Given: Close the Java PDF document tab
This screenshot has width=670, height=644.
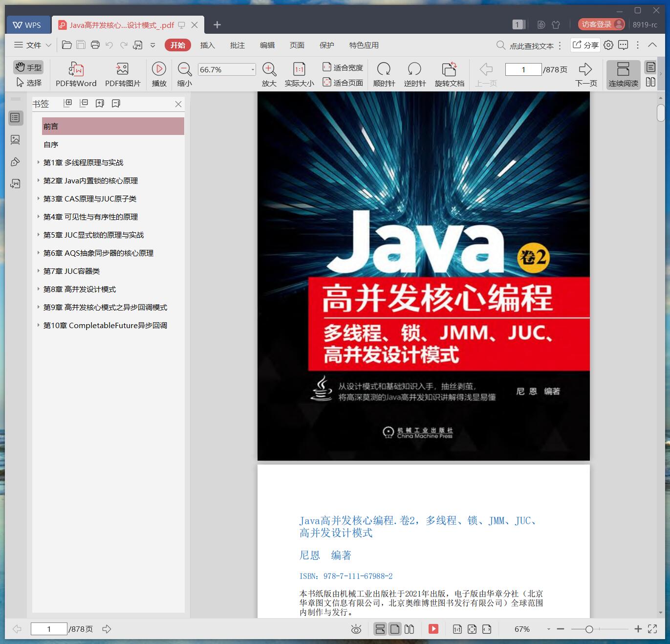Looking at the screenshot, I should point(195,25).
